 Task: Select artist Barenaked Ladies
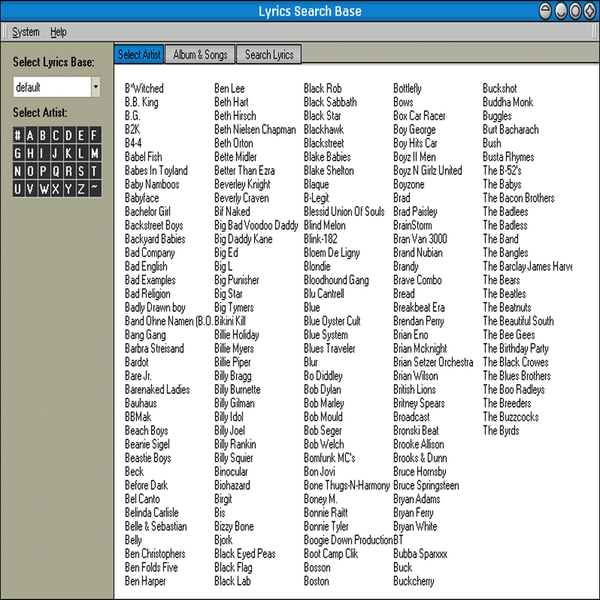coord(157,390)
